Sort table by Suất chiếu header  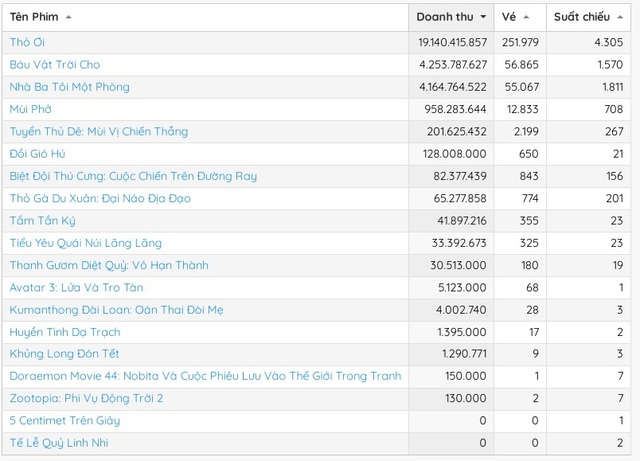[x=585, y=18]
